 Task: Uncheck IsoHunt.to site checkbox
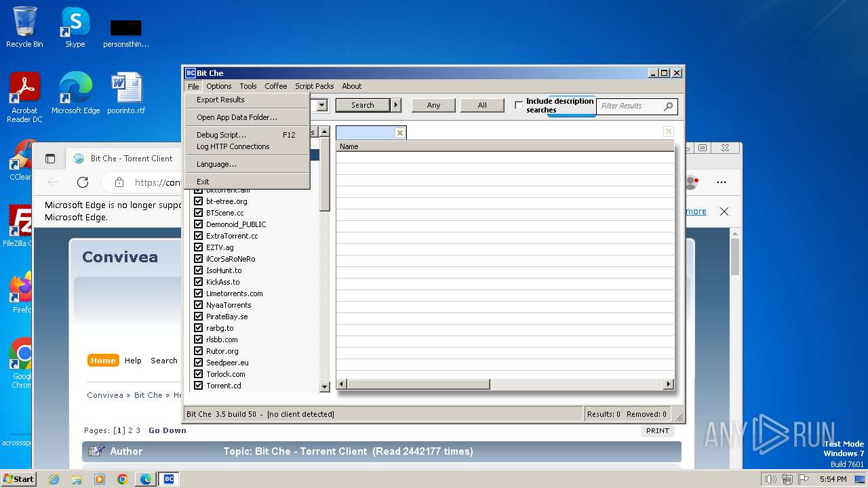pyautogui.click(x=199, y=270)
